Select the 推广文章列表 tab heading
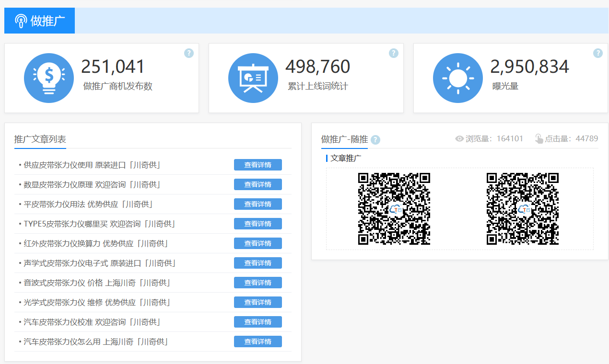 pyautogui.click(x=40, y=139)
